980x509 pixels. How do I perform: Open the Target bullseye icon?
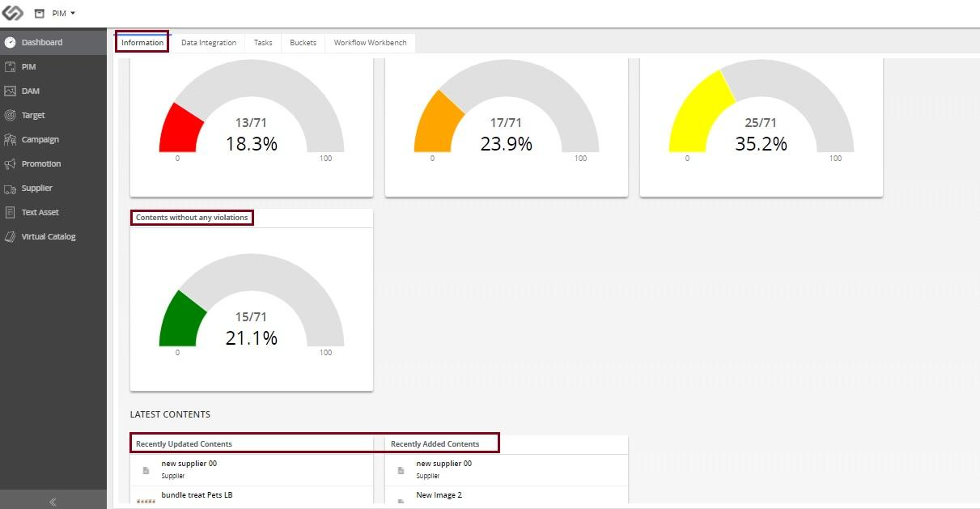point(10,115)
